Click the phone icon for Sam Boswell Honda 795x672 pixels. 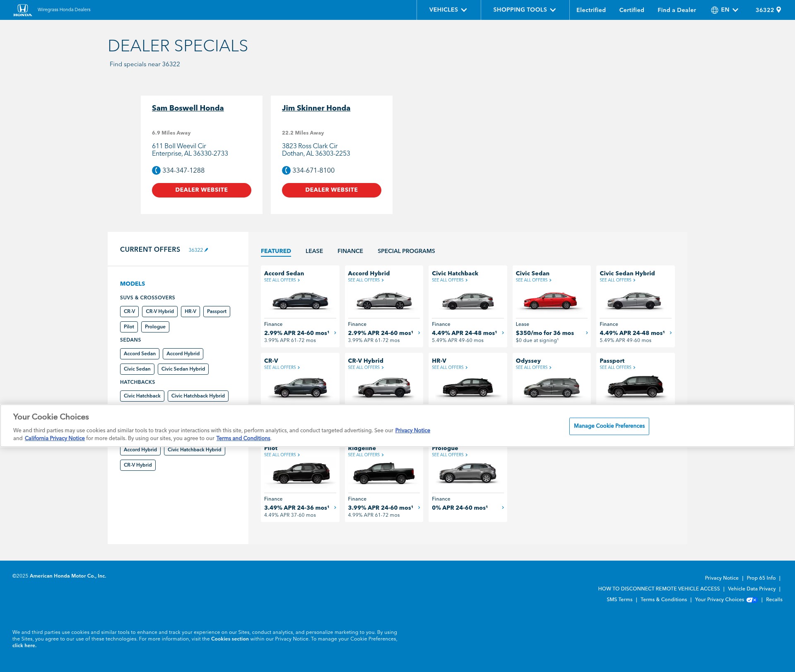156,171
